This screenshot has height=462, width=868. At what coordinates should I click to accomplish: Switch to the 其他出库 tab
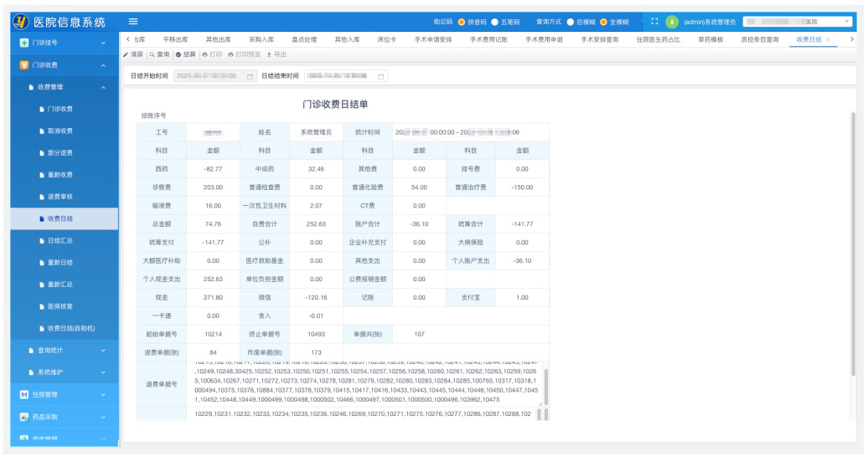click(x=218, y=39)
